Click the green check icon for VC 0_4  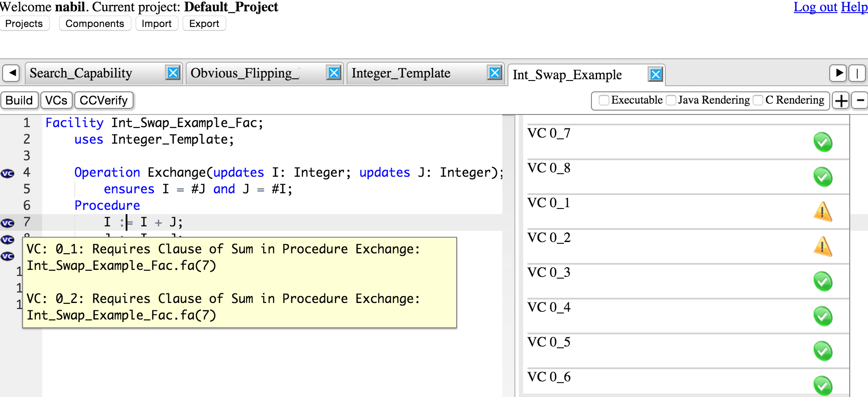pos(822,316)
